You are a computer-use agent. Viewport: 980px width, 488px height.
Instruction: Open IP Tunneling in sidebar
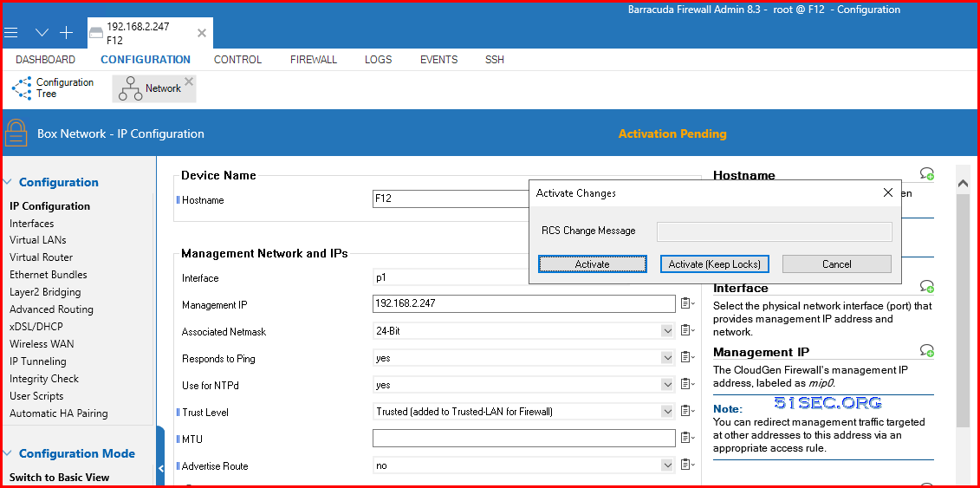(x=37, y=361)
